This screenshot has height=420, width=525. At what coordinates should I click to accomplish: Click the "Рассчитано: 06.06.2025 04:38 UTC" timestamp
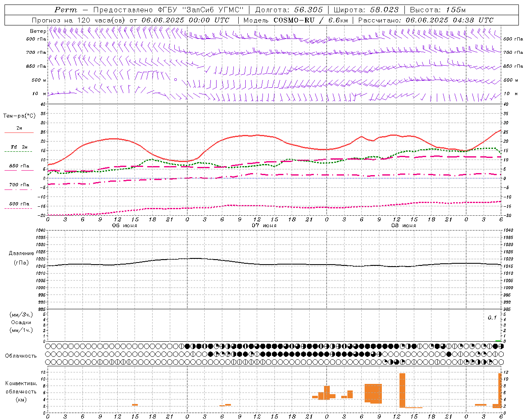point(426,20)
